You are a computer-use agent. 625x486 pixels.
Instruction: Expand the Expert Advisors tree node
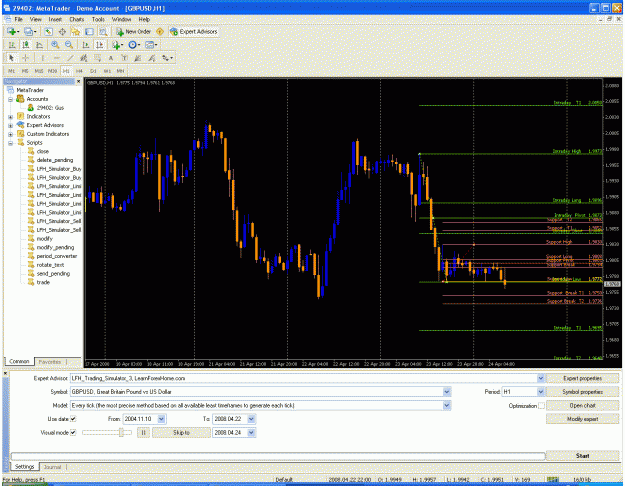[x=11, y=126]
